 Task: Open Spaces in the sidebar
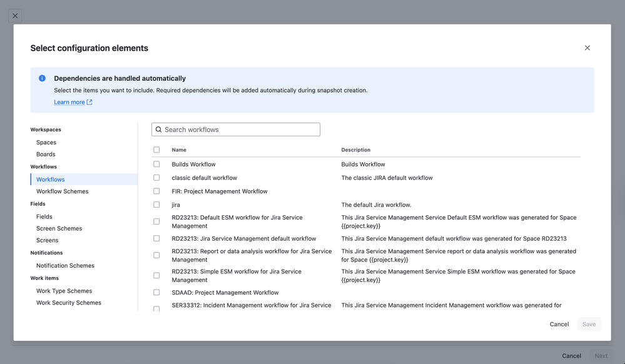(46, 143)
